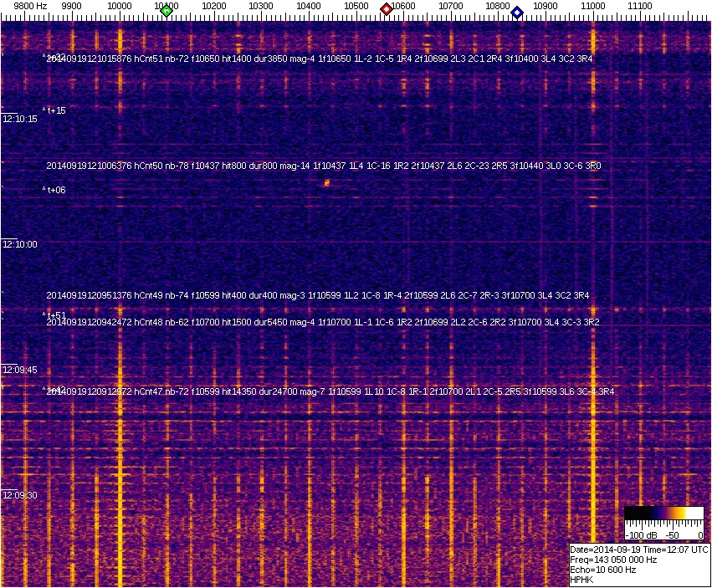
Task: Click the dB color scale gradient bar
Action: click(x=663, y=513)
